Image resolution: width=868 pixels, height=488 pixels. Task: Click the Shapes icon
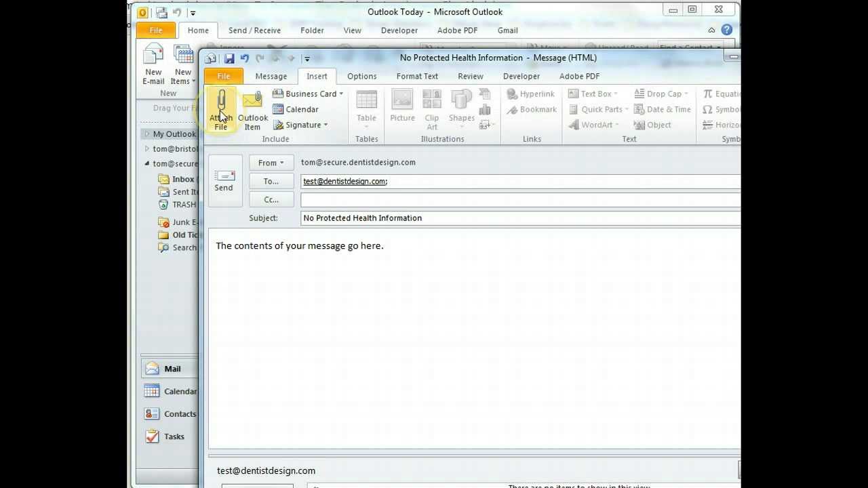461,107
